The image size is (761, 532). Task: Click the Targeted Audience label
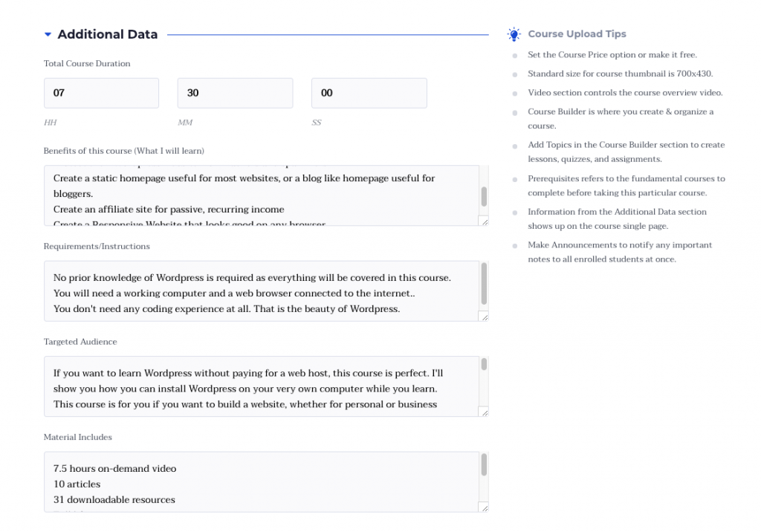[x=80, y=342]
